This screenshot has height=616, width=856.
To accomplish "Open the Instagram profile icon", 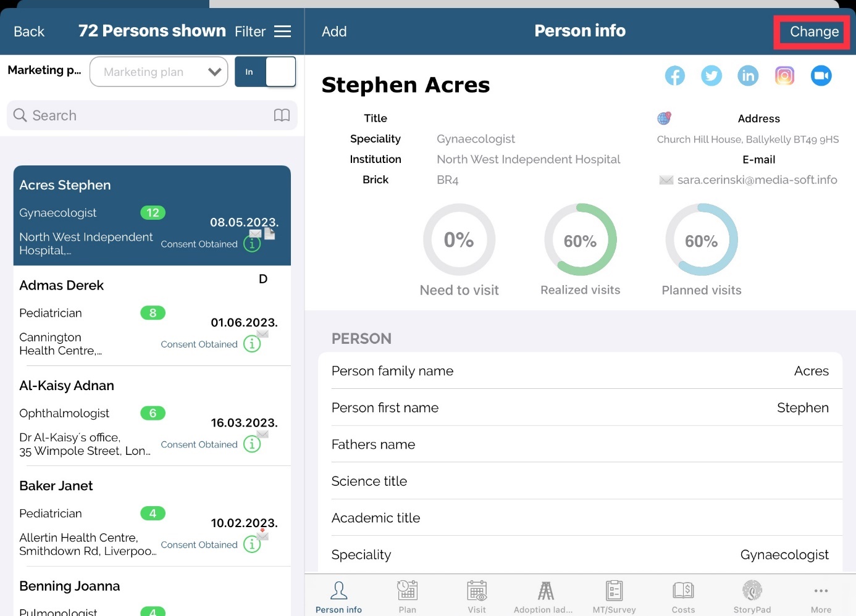I will [x=784, y=76].
